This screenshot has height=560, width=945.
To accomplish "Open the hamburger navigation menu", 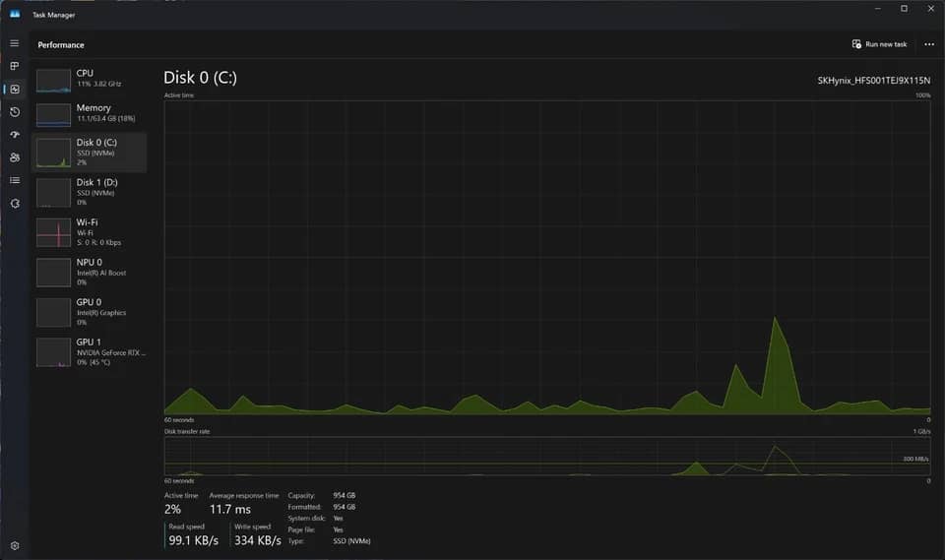I will click(x=15, y=43).
